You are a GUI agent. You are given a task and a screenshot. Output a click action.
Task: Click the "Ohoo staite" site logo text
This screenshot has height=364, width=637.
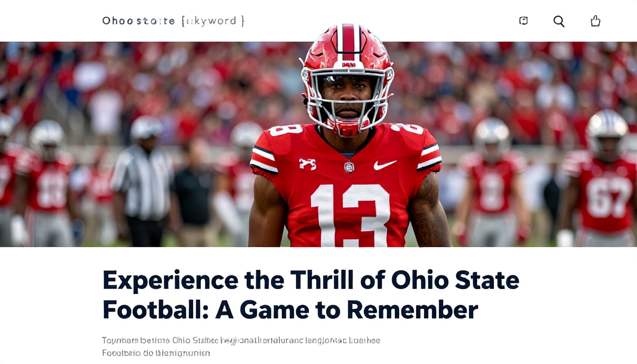click(138, 21)
